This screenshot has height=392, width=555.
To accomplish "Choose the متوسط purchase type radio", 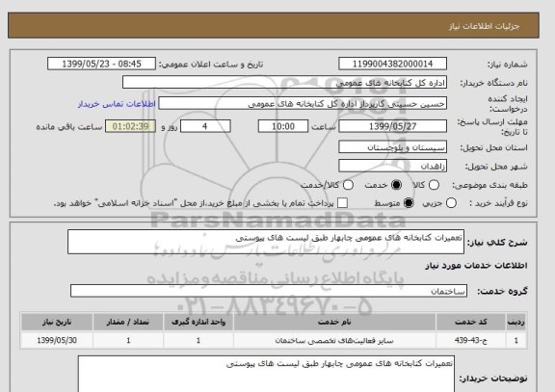I will (409, 203).
